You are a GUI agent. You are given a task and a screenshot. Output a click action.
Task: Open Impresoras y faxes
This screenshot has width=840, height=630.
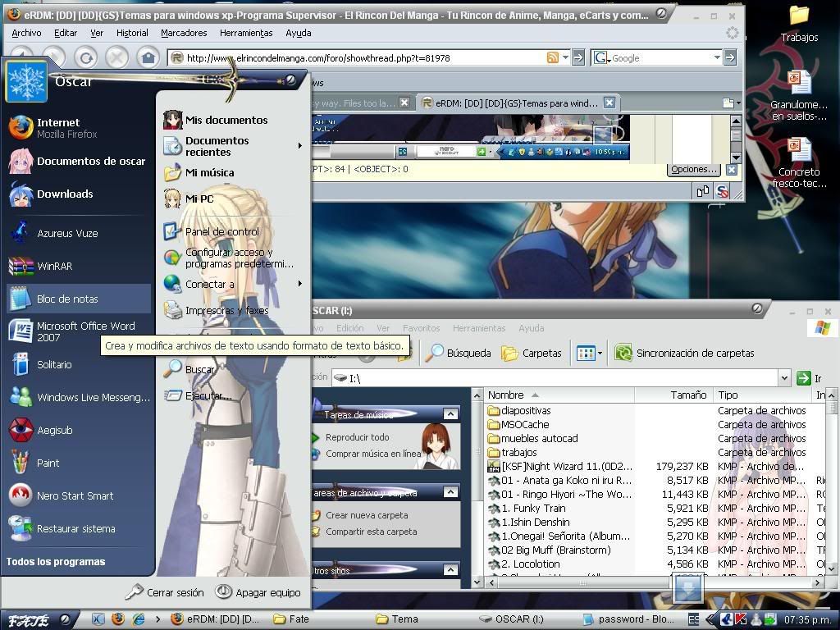(x=217, y=310)
